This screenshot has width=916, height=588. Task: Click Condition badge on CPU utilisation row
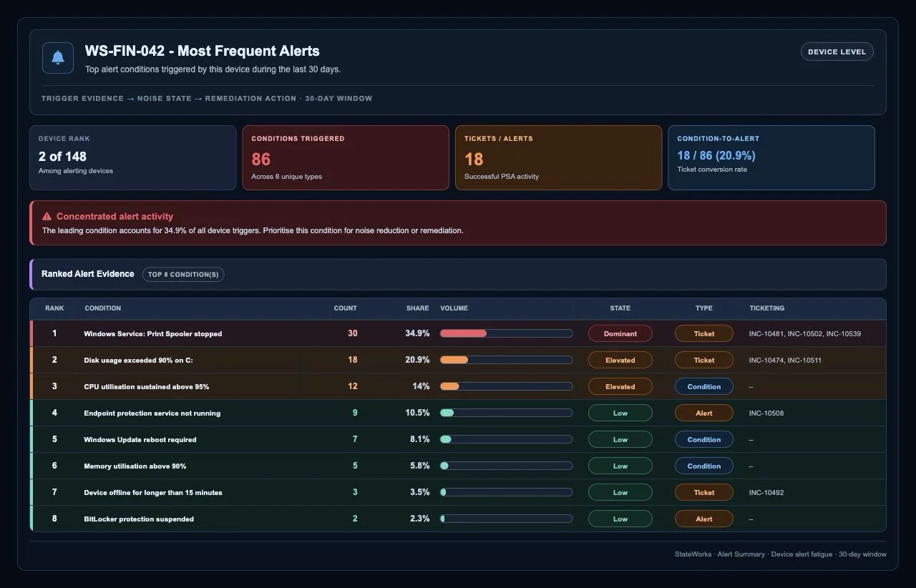pyautogui.click(x=703, y=386)
